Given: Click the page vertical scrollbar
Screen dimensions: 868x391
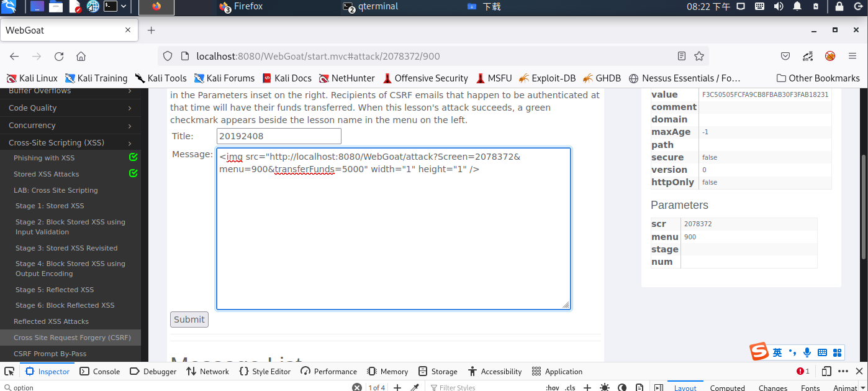Looking at the screenshot, I should tap(864, 207).
